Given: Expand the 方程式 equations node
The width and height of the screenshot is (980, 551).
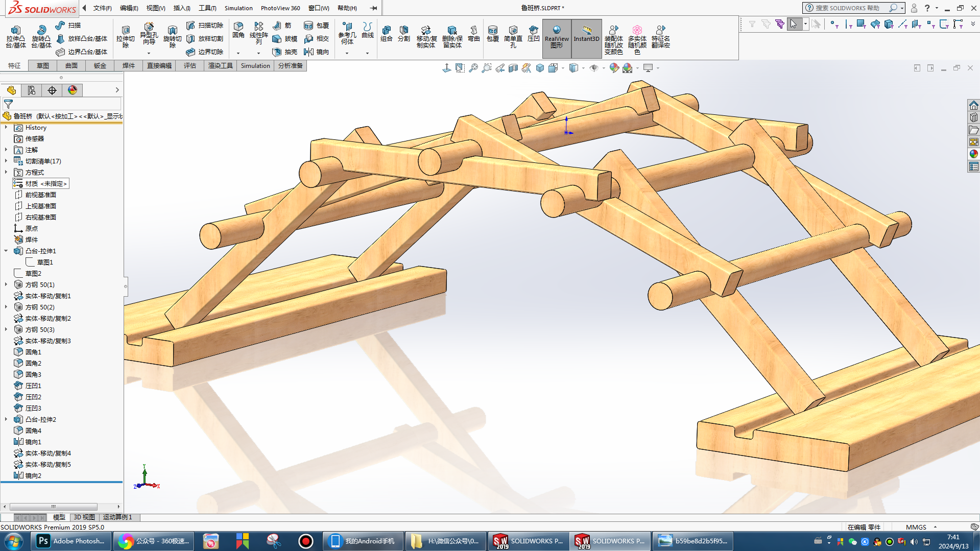Looking at the screenshot, I should (x=6, y=172).
